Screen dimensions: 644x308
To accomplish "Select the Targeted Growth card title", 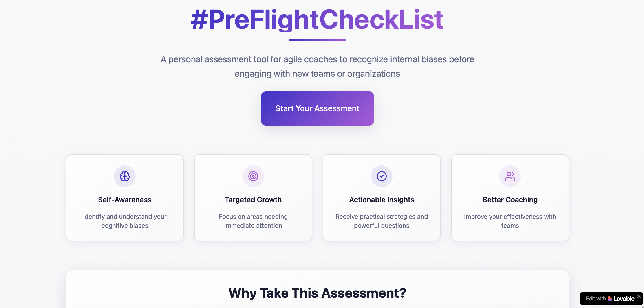I will [253, 200].
